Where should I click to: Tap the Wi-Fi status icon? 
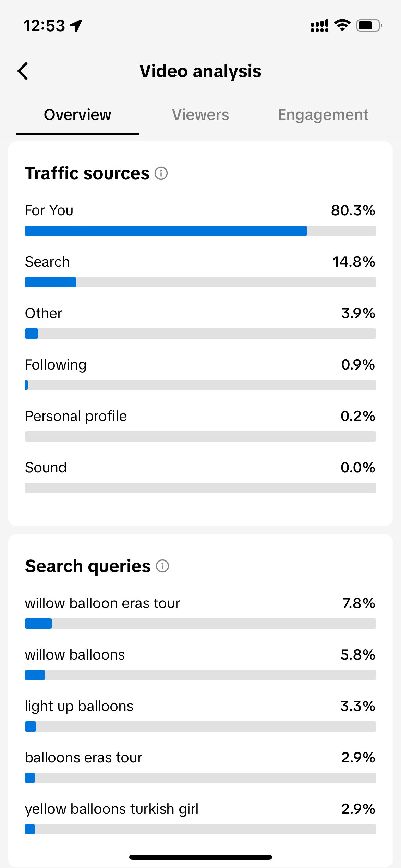tap(342, 25)
